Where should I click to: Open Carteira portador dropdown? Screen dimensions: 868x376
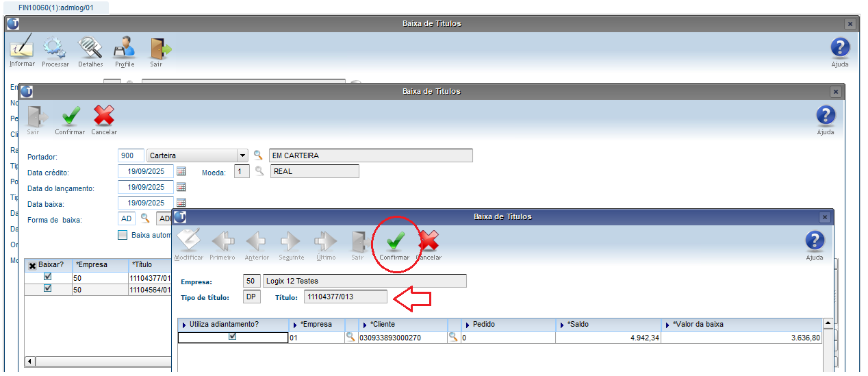[x=242, y=155]
